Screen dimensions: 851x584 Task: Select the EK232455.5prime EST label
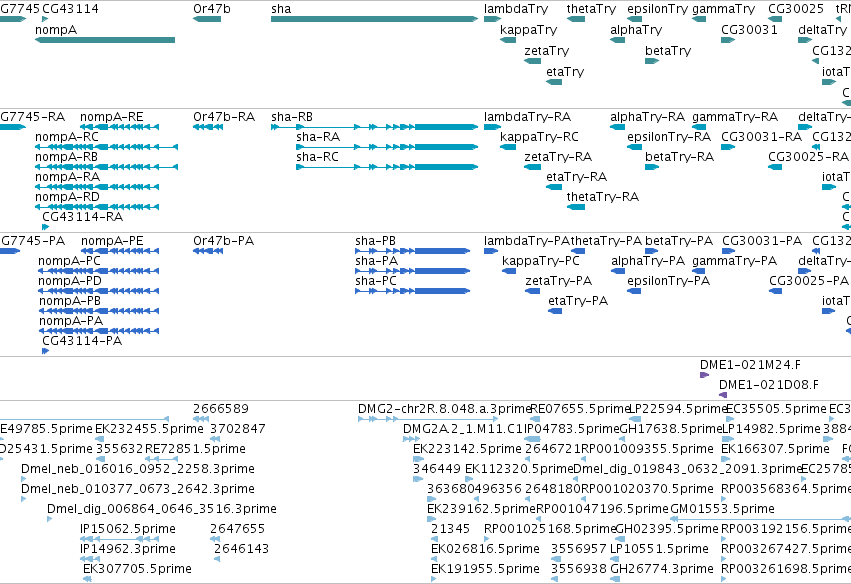tap(149, 429)
